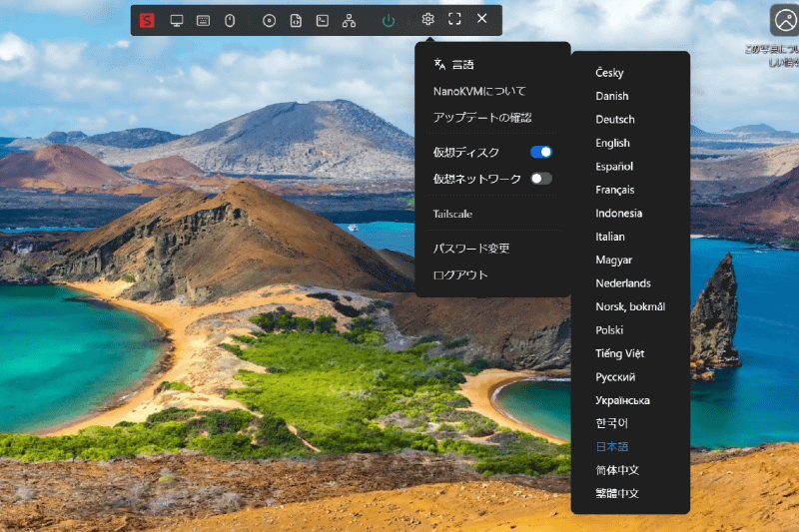
Task: Open the disc image mount icon
Action: point(269,20)
